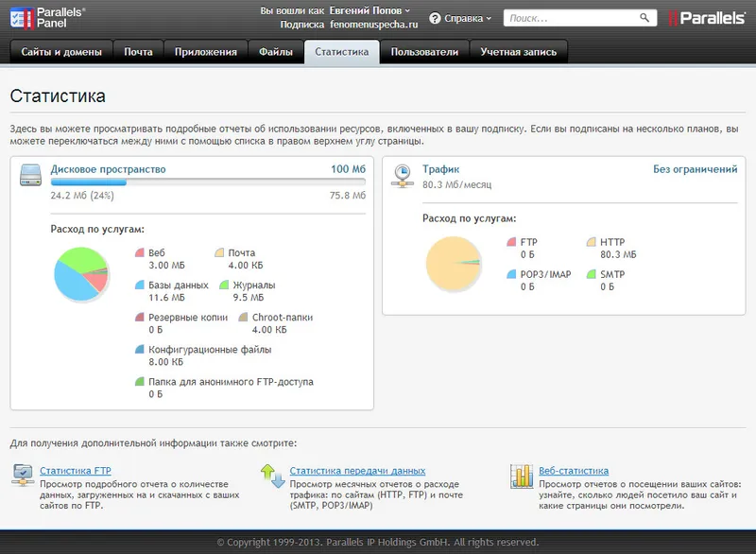Screen dimensions: 756x554
Task: Click the HTTP legend color swatch
Action: tap(592, 242)
